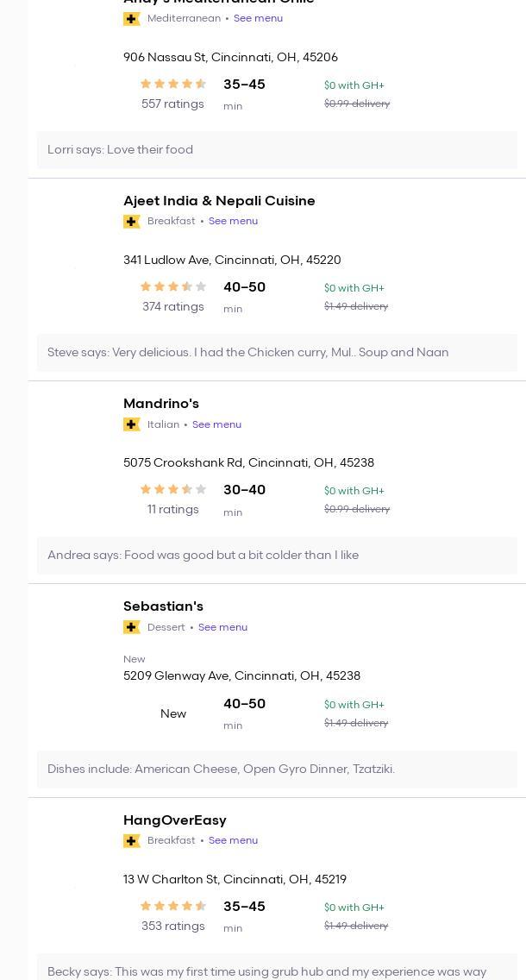Open Ajeet India & Nepali Cuisine restaurant title
This screenshot has height=980, width=526.
click(x=219, y=201)
